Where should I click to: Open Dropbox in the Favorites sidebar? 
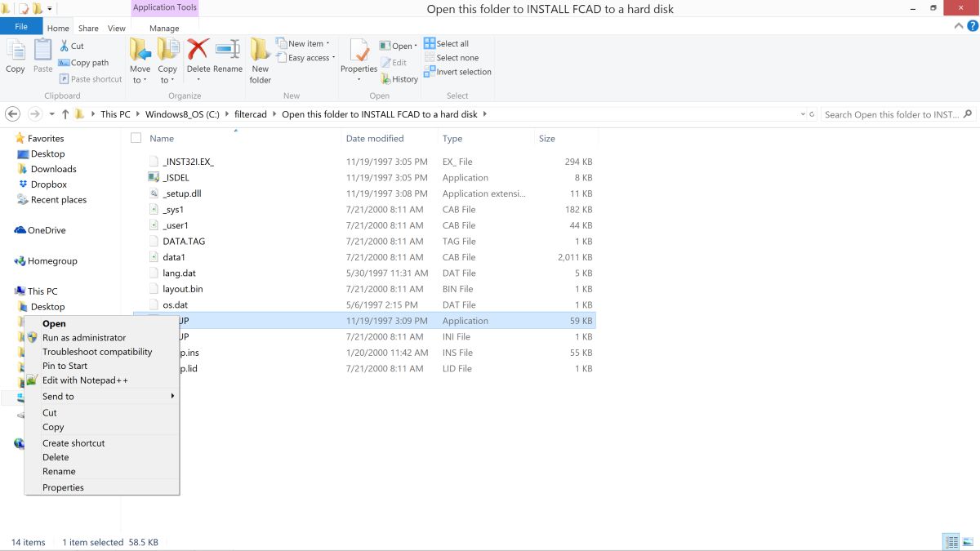pyautogui.click(x=49, y=184)
